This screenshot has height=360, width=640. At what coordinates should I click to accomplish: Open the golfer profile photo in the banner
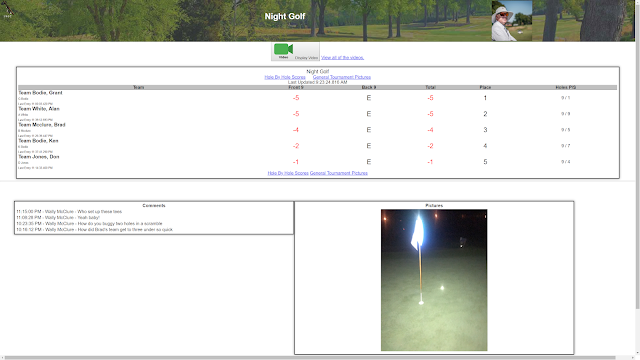point(512,21)
